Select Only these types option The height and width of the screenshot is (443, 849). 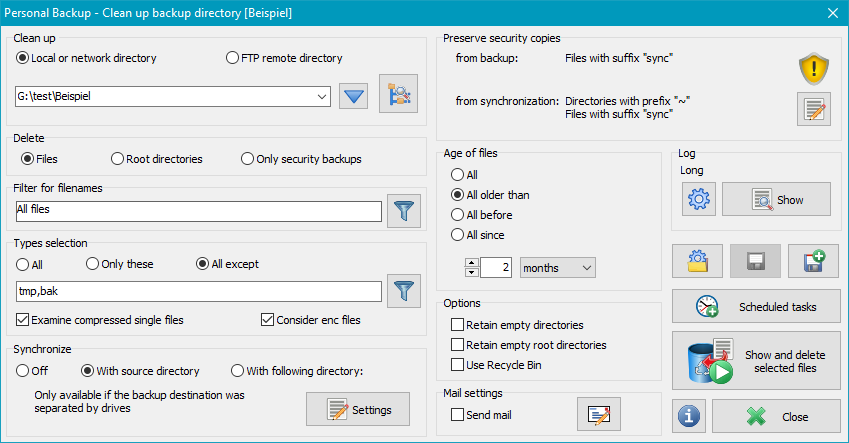[120, 264]
